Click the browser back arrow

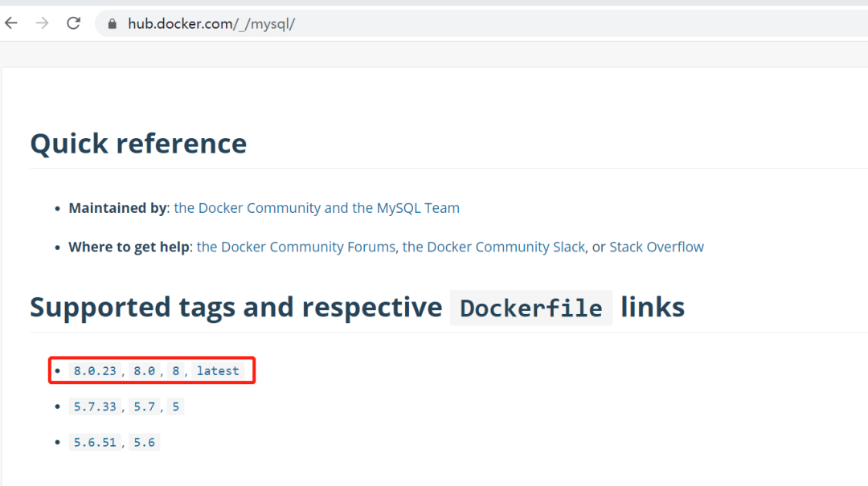click(11, 23)
